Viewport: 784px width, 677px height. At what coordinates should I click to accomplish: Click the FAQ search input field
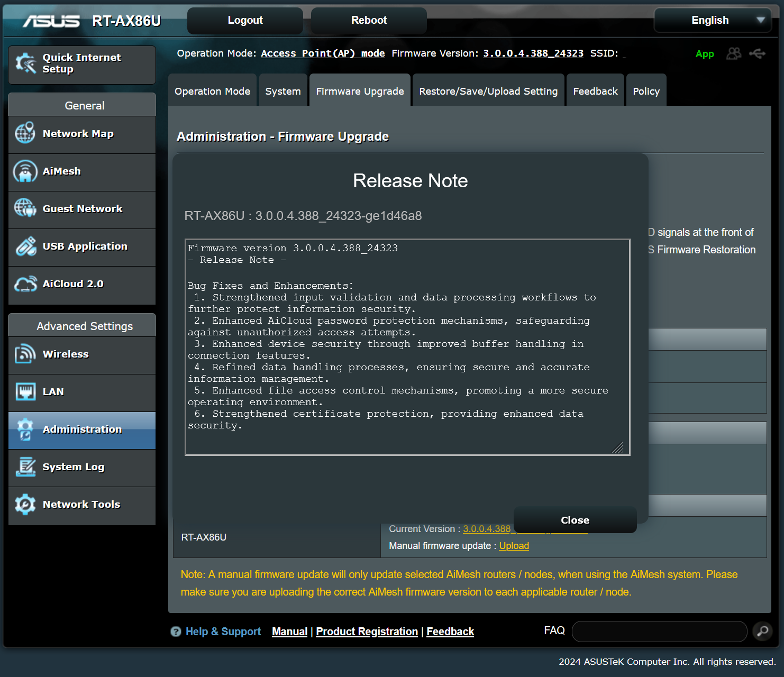659,631
